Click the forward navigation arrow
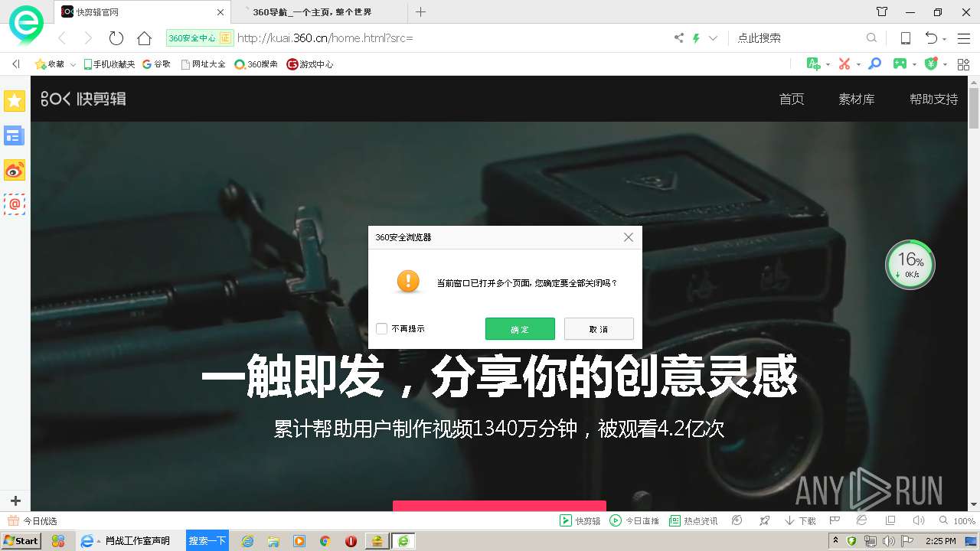Viewport: 980px width, 551px height. click(x=88, y=37)
